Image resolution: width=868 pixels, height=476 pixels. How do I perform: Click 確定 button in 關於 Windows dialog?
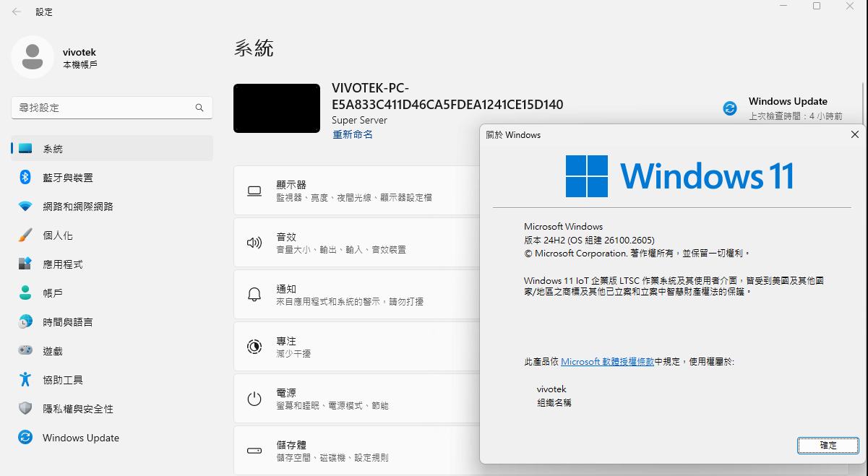828,445
